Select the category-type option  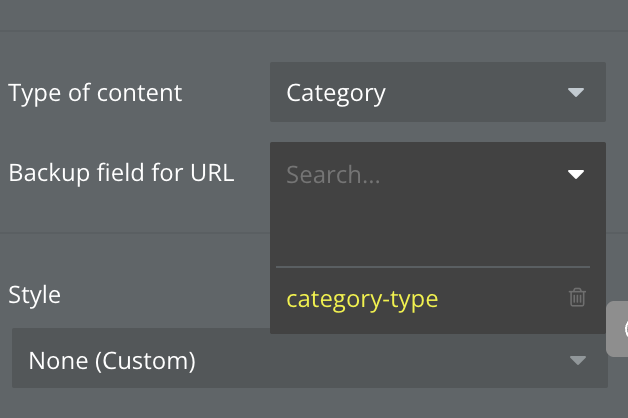point(362,299)
